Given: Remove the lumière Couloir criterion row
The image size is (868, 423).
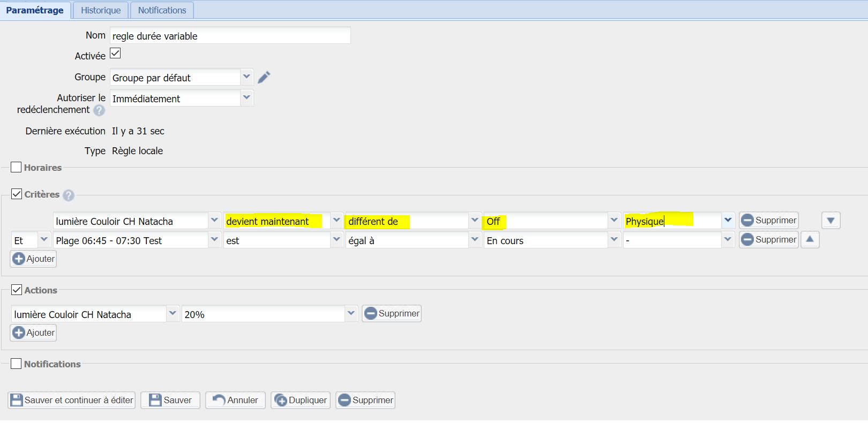Looking at the screenshot, I should coord(768,221).
